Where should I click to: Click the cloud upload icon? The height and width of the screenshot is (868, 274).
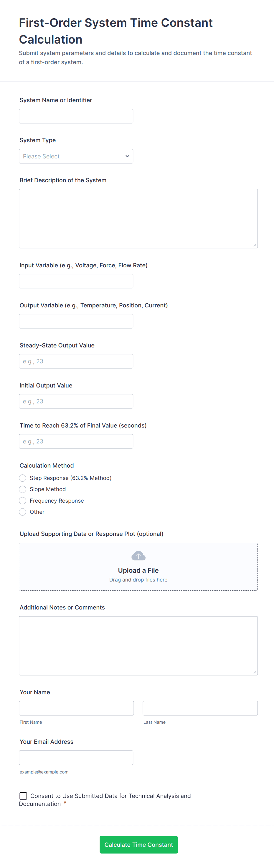click(138, 556)
